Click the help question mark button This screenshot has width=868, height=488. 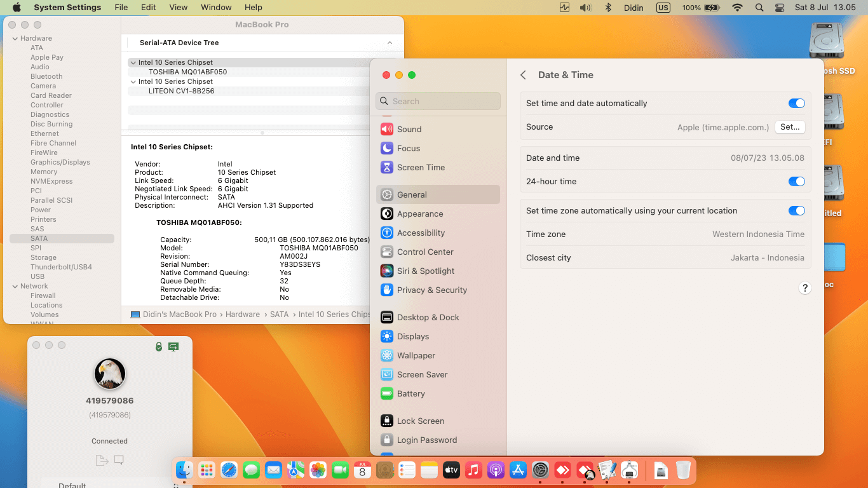point(804,288)
